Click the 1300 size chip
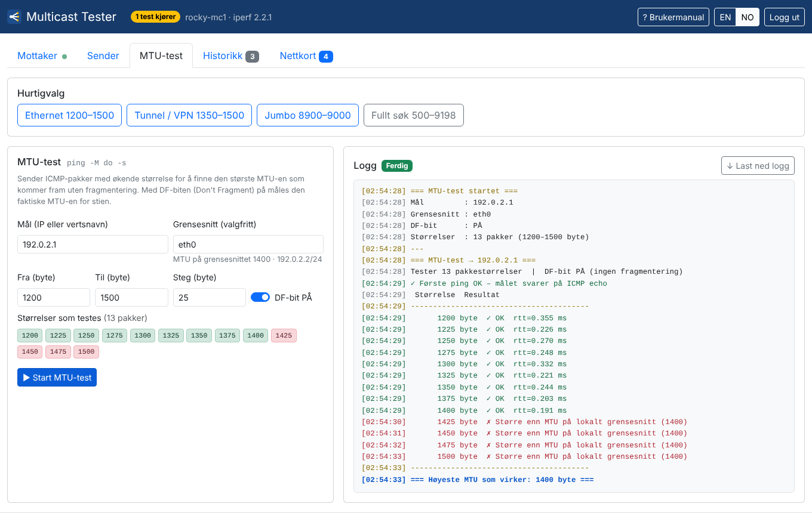Image resolution: width=812 pixels, height=513 pixels. click(143, 335)
